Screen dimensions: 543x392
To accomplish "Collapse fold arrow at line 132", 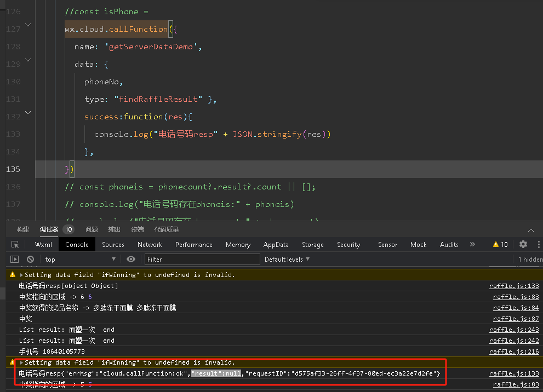I will 28,112.
